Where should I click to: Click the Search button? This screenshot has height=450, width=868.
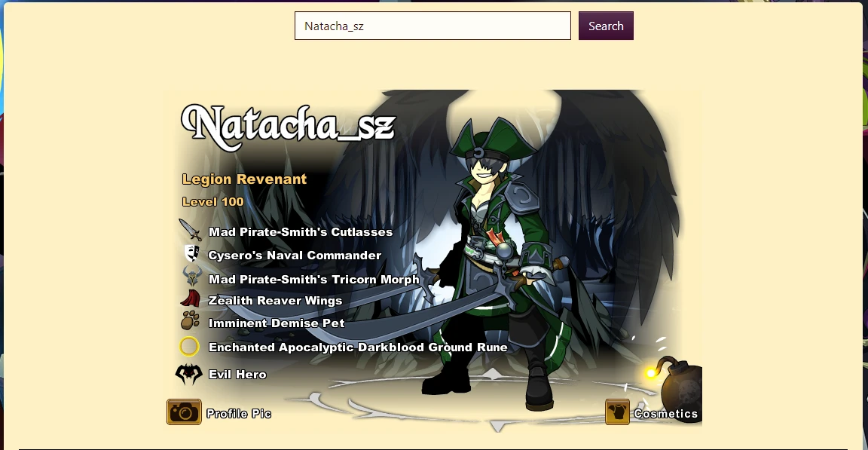point(606,26)
